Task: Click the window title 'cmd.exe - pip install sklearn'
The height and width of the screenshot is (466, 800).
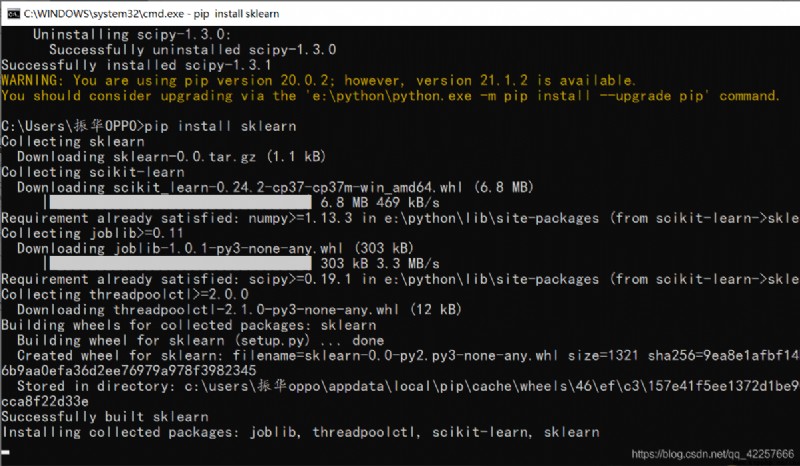Action: (x=152, y=14)
